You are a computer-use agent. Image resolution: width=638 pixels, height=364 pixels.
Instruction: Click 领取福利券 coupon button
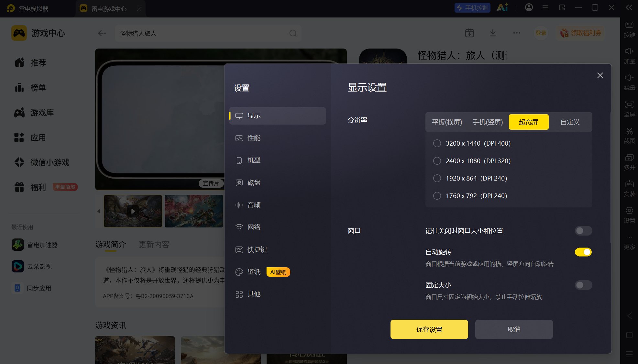pyautogui.click(x=581, y=33)
